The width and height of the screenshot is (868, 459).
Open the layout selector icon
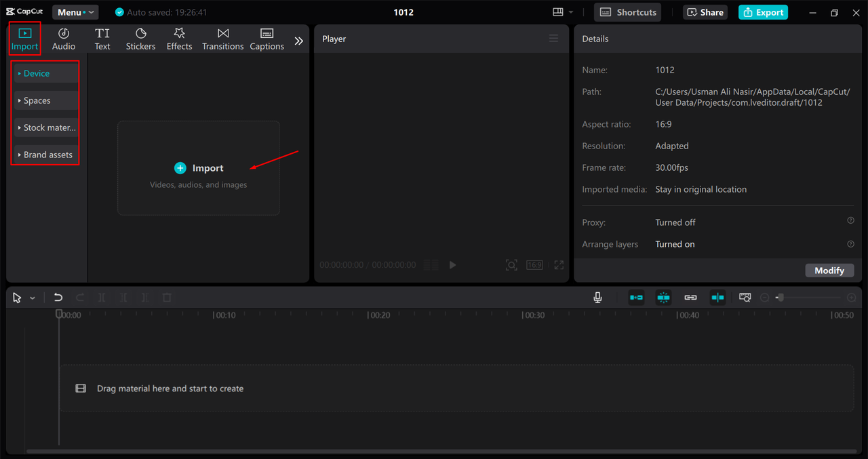coord(559,12)
